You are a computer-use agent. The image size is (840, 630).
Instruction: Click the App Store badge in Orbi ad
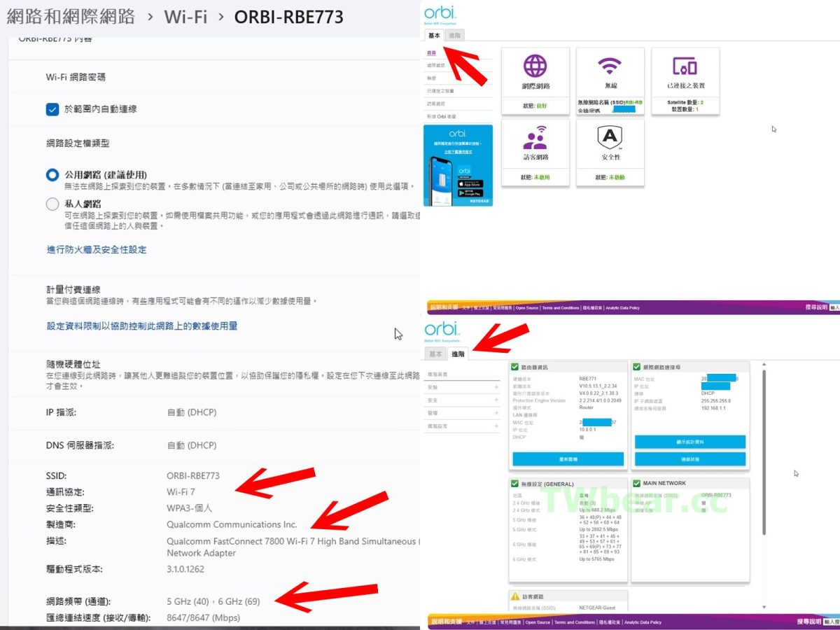(470, 183)
